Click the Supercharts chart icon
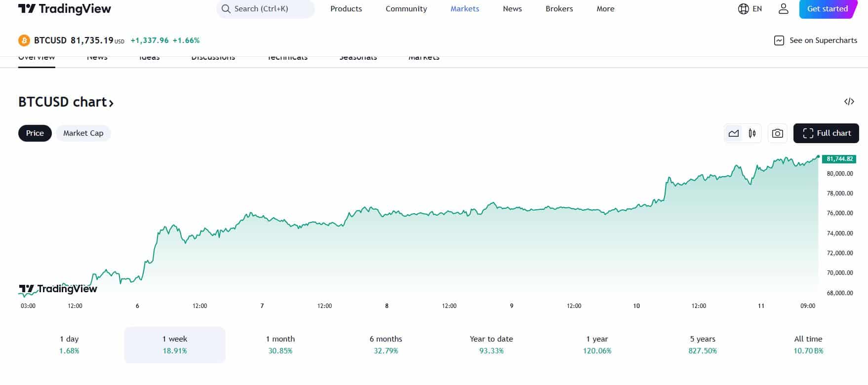The width and height of the screenshot is (868, 385). (x=779, y=40)
